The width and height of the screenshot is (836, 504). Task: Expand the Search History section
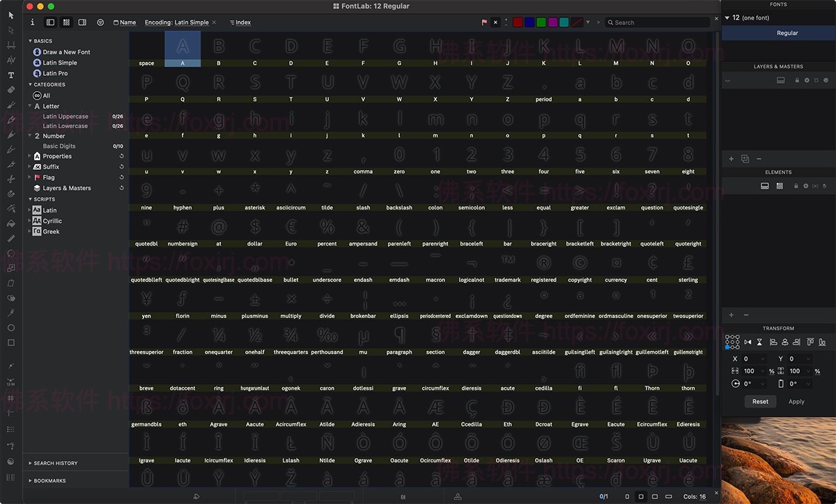pyautogui.click(x=30, y=463)
